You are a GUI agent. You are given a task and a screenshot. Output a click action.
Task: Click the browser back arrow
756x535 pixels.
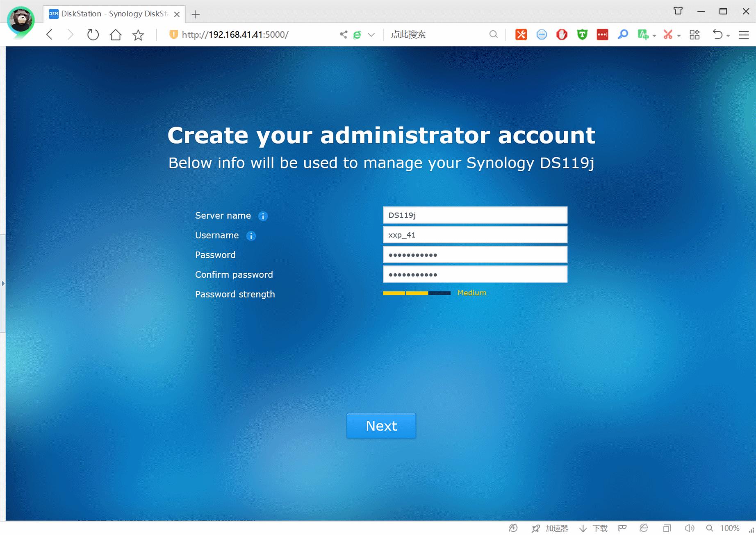coord(50,35)
